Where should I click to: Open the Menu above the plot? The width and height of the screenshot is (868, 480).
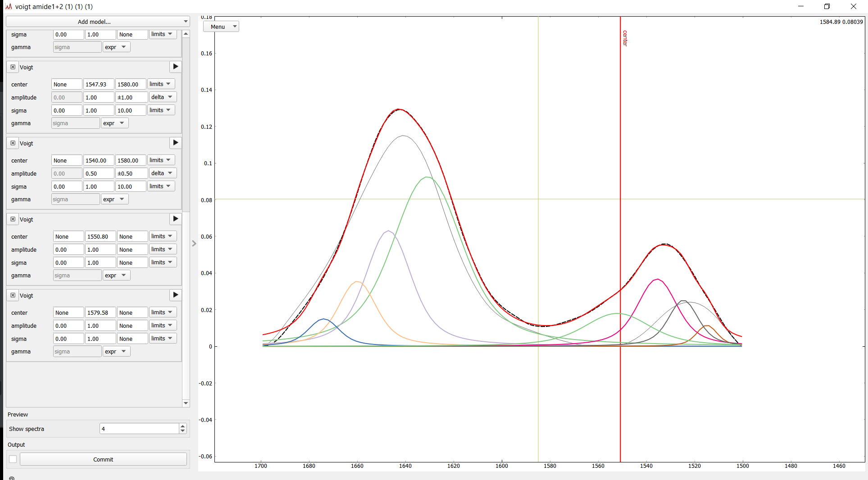point(221,26)
